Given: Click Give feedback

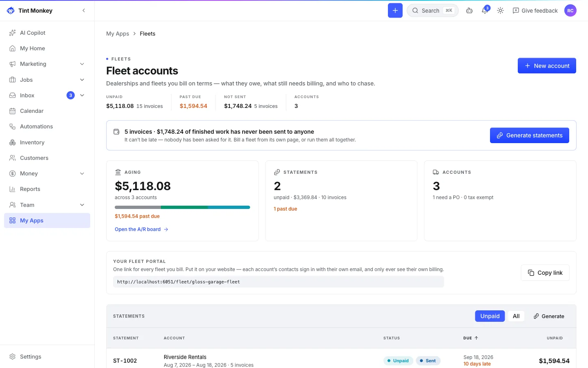Looking at the screenshot, I should (535, 11).
